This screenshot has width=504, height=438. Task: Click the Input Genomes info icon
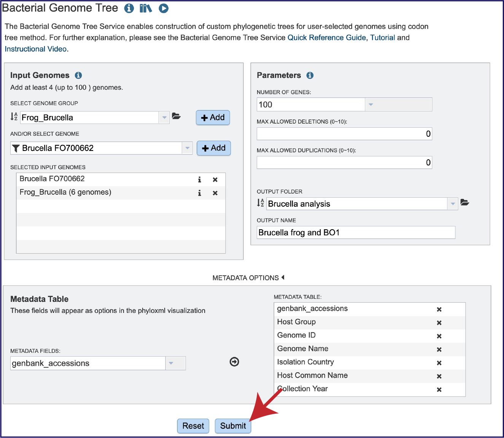click(x=78, y=75)
